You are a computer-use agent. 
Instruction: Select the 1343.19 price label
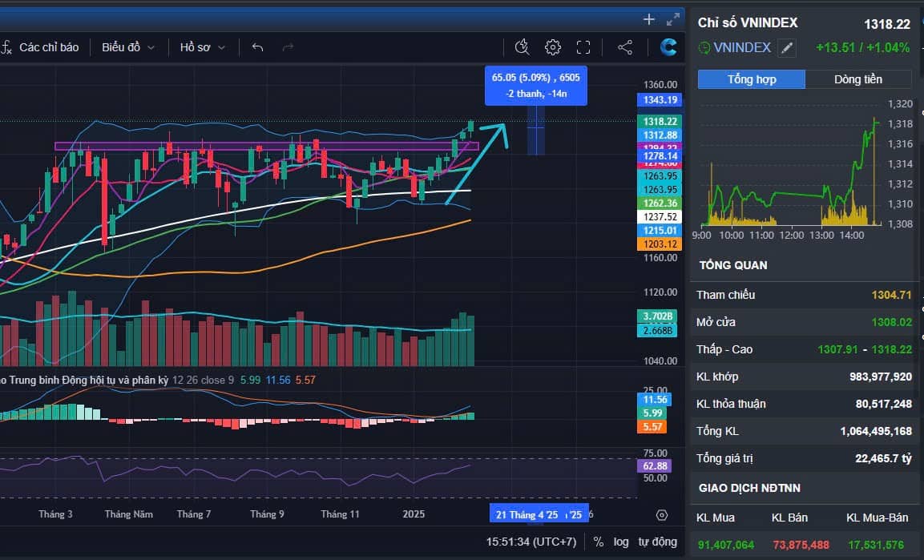point(660,99)
